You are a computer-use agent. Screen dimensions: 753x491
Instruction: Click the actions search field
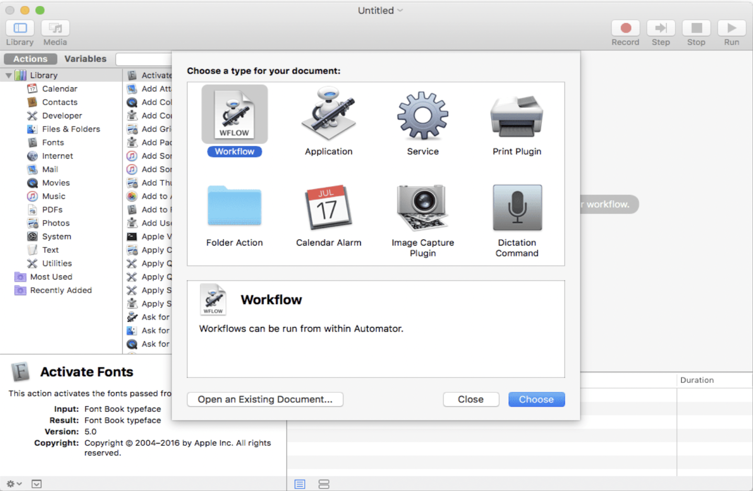[144, 59]
